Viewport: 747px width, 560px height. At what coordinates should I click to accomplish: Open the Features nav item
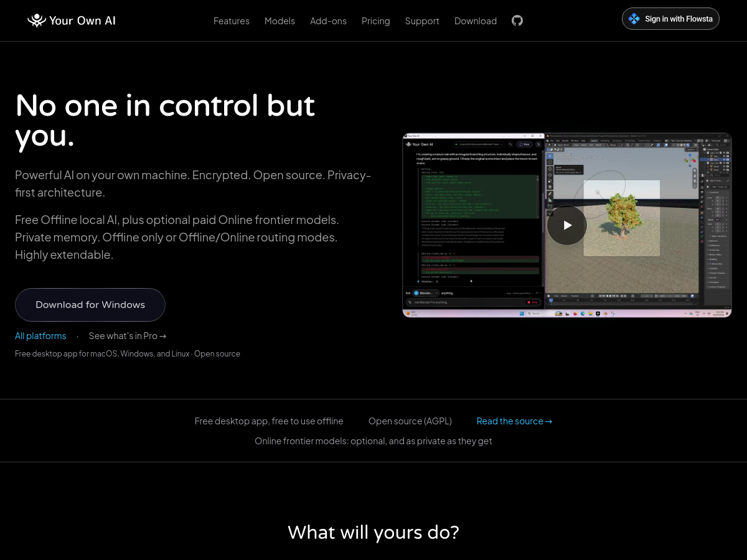(x=232, y=21)
